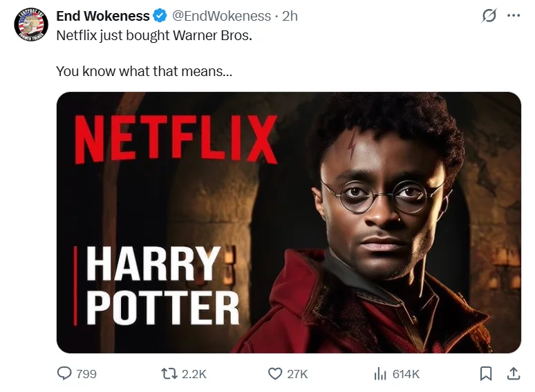Click the 27K likes count
This screenshot has height=392, width=535.
[297, 374]
